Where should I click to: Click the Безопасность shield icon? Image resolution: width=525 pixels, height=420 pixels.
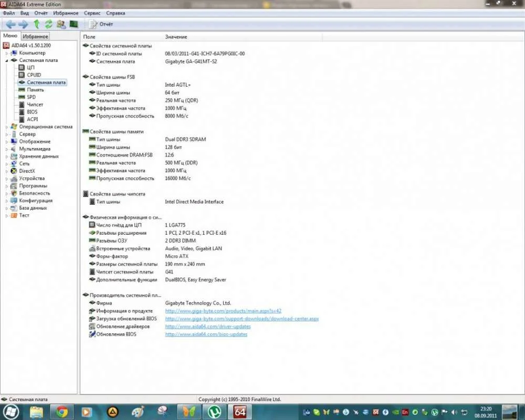coord(14,193)
